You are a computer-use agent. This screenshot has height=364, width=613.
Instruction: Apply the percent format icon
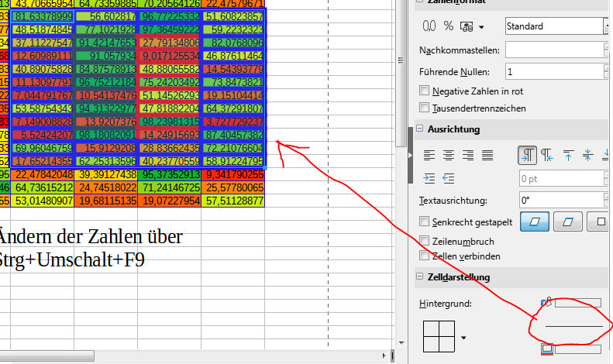449,26
